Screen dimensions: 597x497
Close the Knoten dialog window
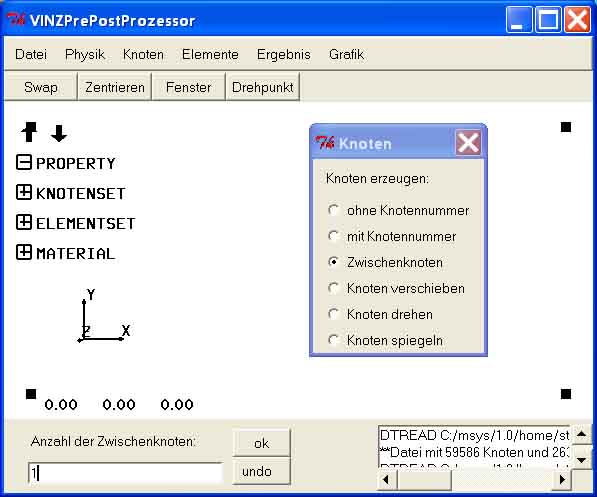click(x=468, y=143)
